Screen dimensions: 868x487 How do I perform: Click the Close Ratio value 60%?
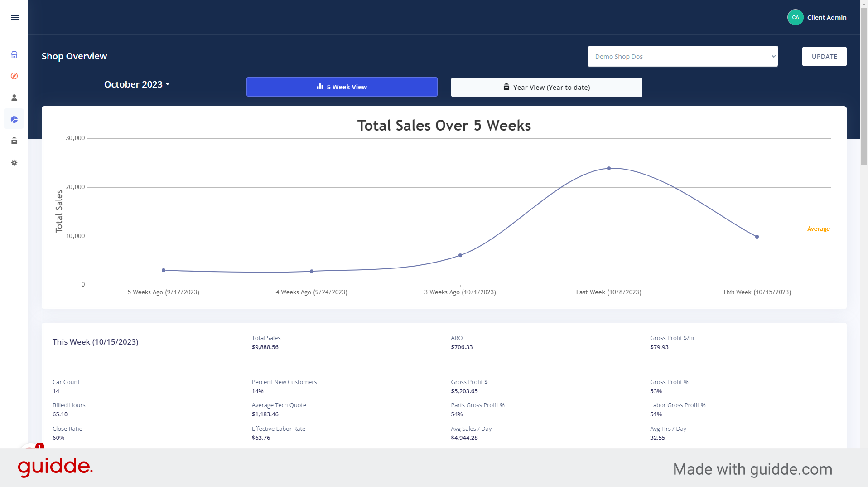tap(58, 438)
